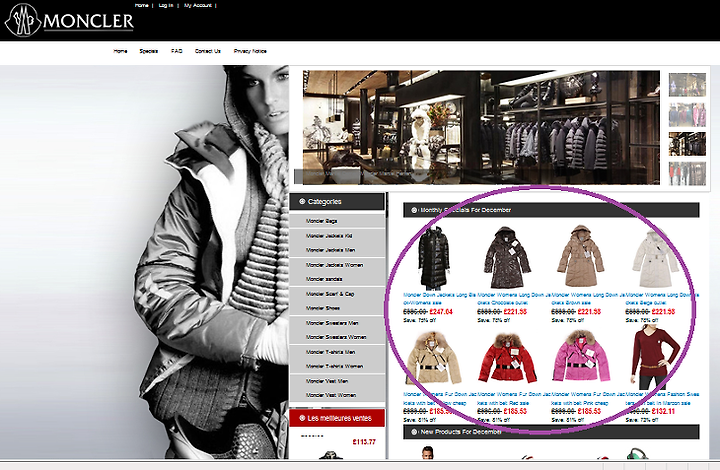Click the brown belted long jacket image
This screenshot has height=470, width=720.
coord(580,256)
